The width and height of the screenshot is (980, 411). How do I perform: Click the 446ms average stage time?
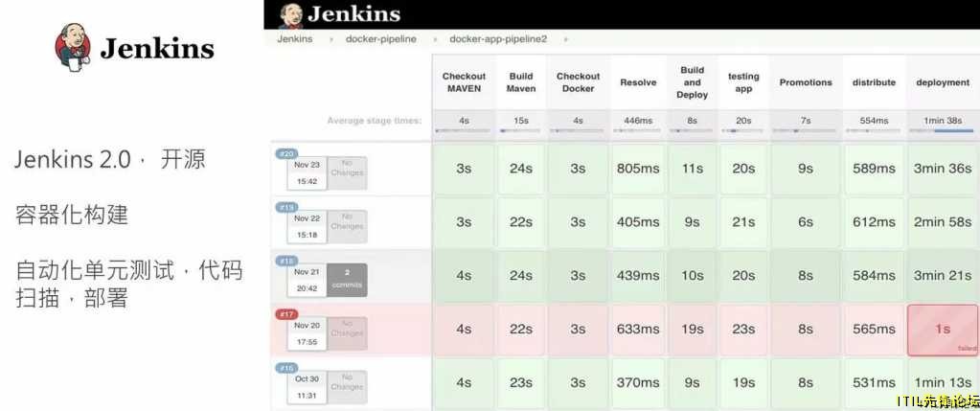(x=638, y=121)
